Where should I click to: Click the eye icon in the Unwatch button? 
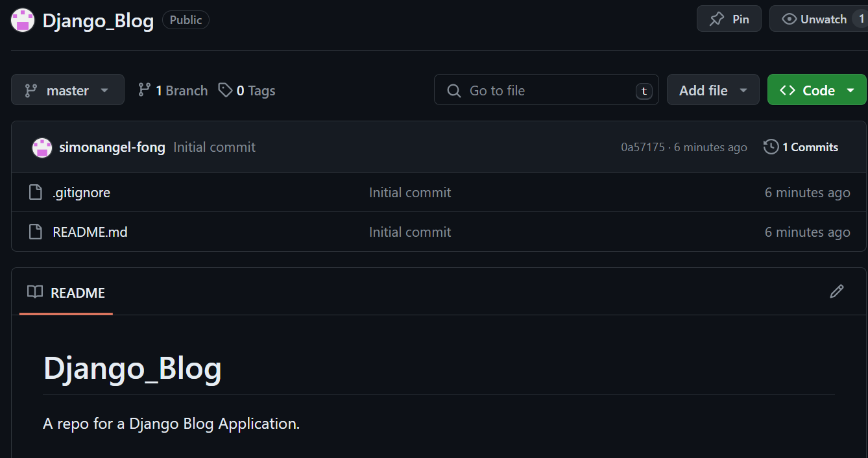pyautogui.click(x=789, y=19)
